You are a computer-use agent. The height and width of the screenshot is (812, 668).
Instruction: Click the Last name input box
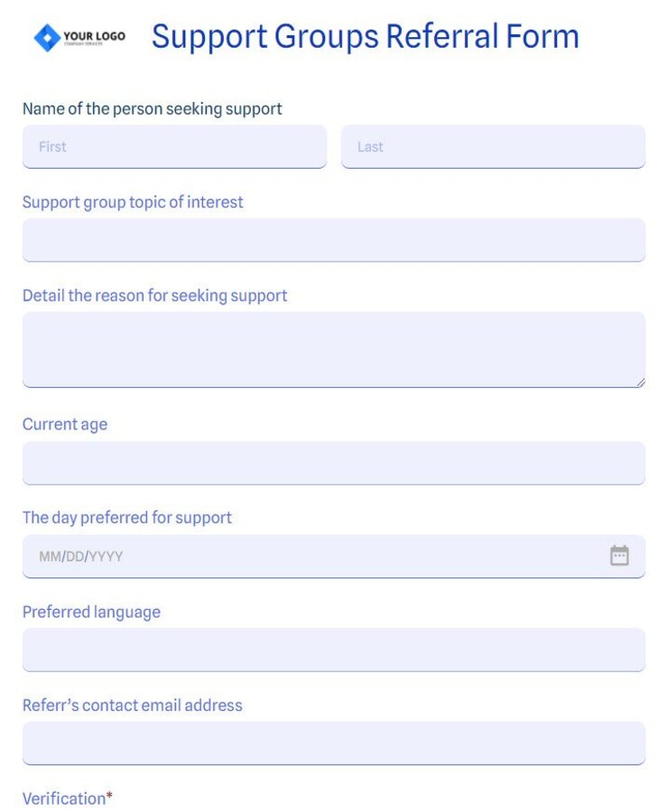(494, 146)
